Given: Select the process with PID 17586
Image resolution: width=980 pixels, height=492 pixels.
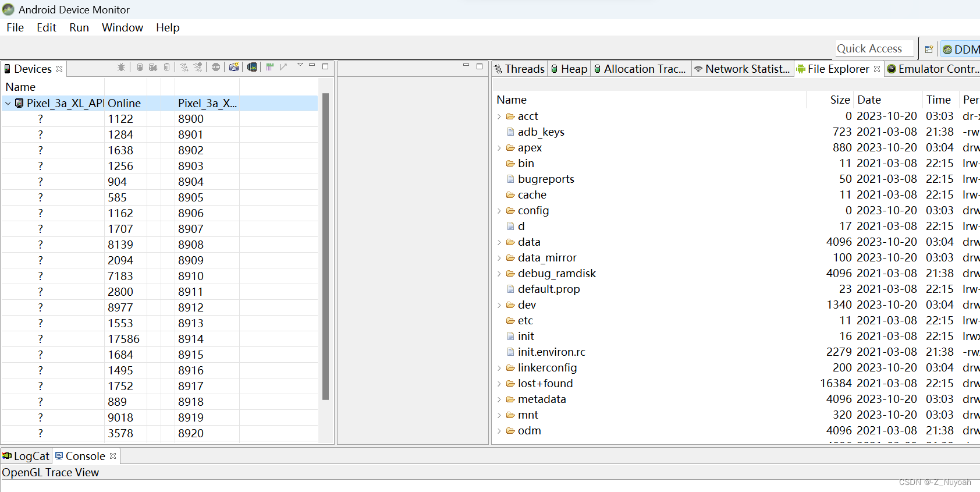Looking at the screenshot, I should [160, 339].
